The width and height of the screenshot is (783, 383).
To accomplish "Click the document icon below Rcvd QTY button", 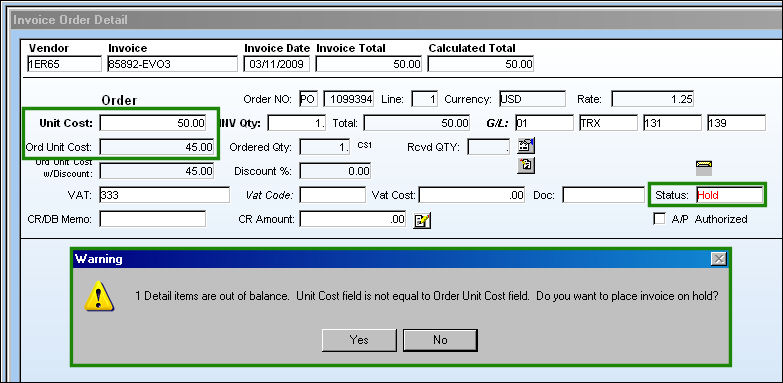I will click(x=526, y=166).
